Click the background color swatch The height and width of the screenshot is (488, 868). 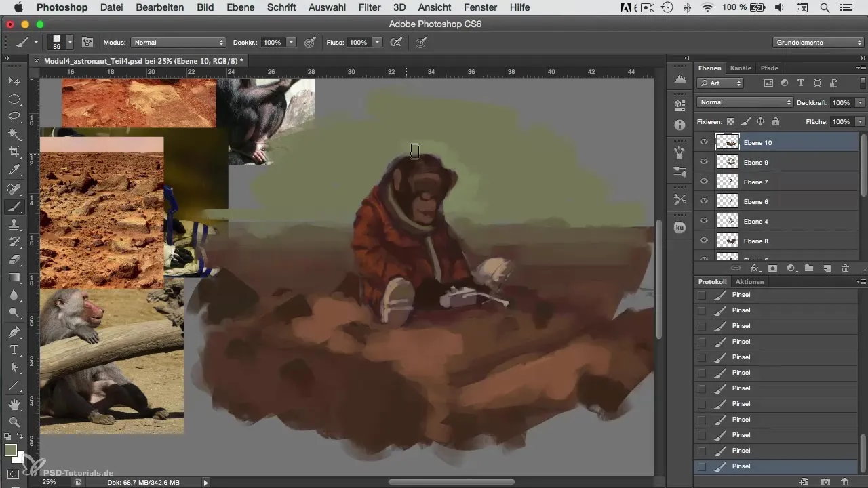(x=19, y=457)
